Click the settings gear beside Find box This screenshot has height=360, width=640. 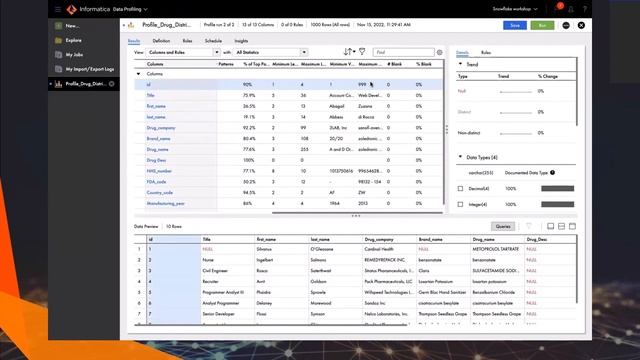440,52
